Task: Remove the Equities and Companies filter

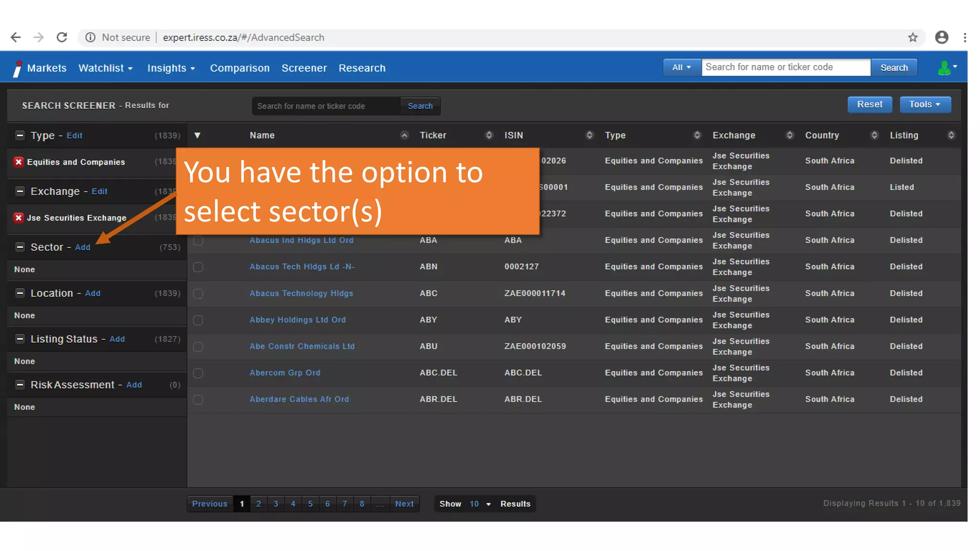Action: (x=18, y=162)
